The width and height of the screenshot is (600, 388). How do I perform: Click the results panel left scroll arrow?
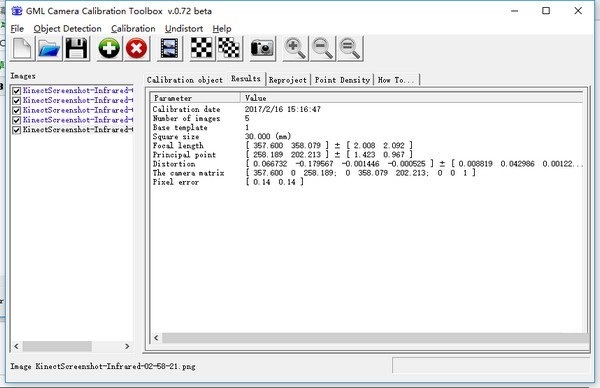pos(156,337)
